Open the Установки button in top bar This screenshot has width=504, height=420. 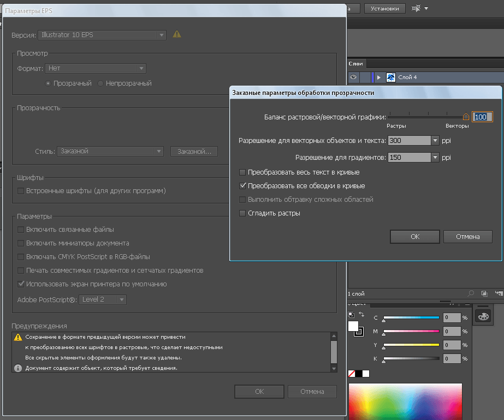click(x=385, y=9)
